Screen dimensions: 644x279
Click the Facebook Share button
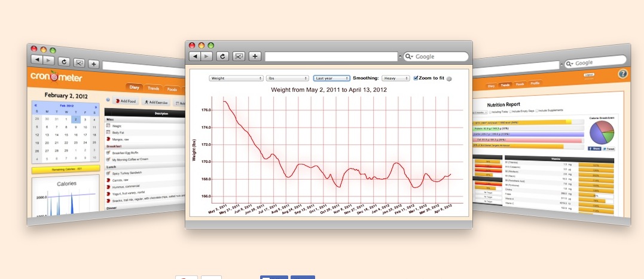point(594,148)
